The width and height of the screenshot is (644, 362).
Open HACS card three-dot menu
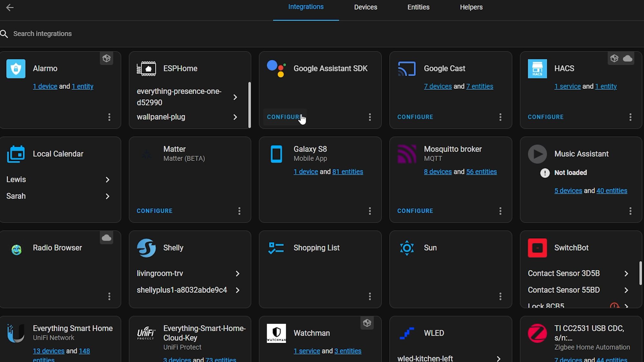[630, 117]
